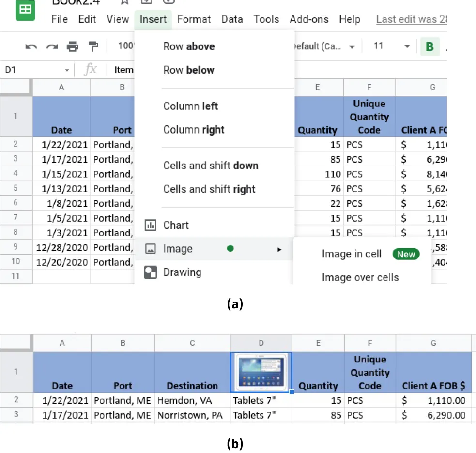
Task: Toggle bold formatting with the B icon
Action: [430, 46]
